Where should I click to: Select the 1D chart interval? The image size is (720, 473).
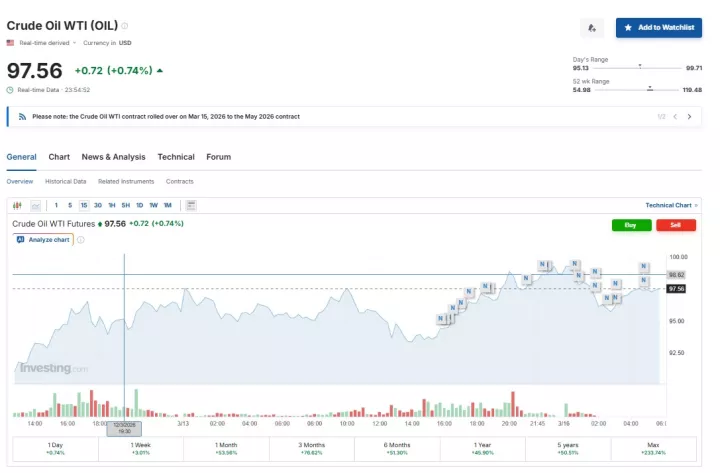coord(139,205)
